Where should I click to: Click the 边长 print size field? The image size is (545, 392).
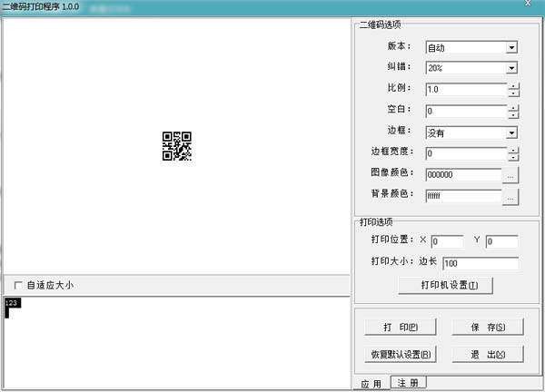click(481, 263)
